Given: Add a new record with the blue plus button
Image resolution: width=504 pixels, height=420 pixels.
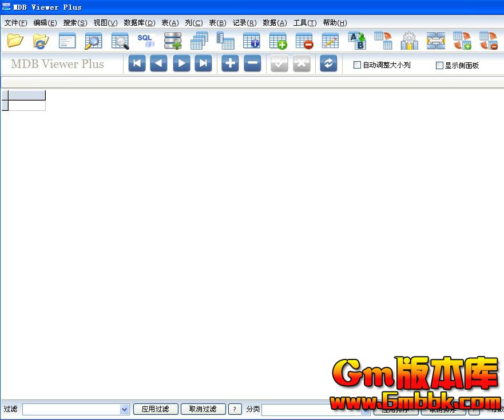Looking at the screenshot, I should click(229, 63).
